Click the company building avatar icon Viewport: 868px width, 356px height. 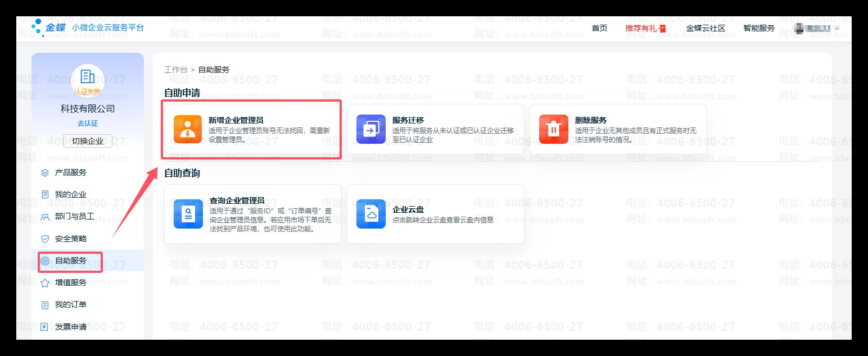pos(88,76)
